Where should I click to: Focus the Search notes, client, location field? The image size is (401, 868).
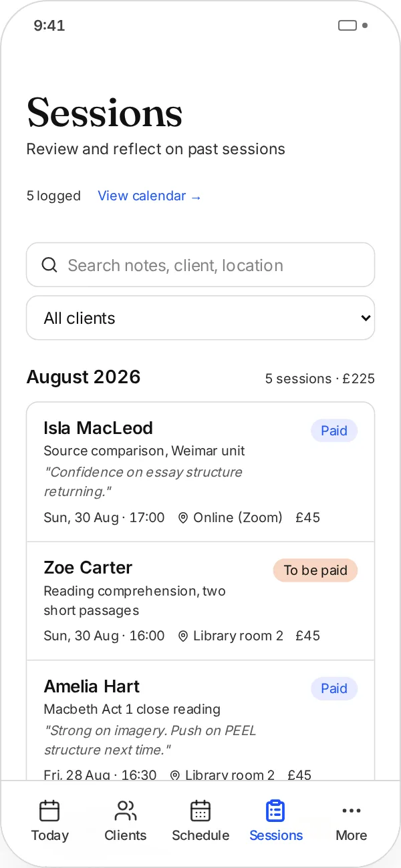(200, 265)
